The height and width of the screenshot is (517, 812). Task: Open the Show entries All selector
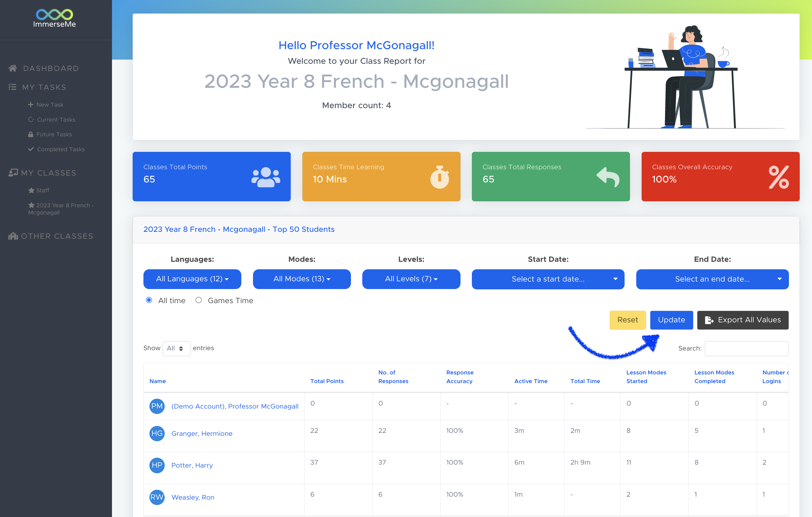point(176,348)
